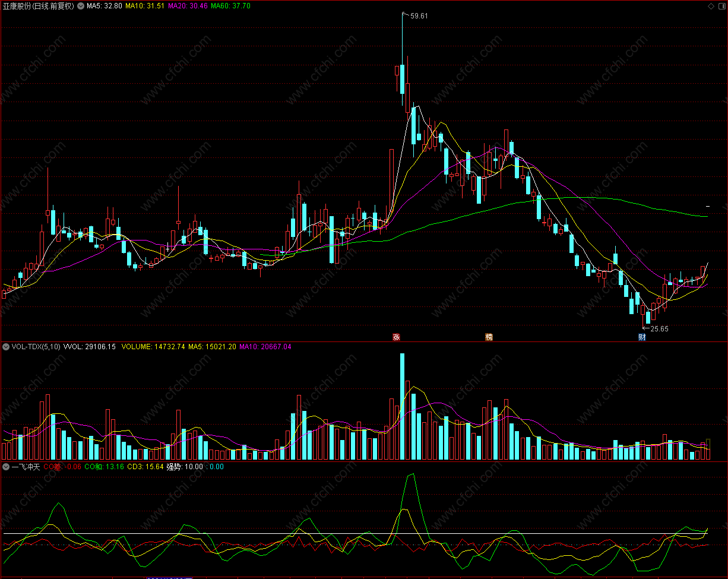Screen dimensions: 728x579
Task: Toggle the side panel icon at top right
Action: point(722,6)
